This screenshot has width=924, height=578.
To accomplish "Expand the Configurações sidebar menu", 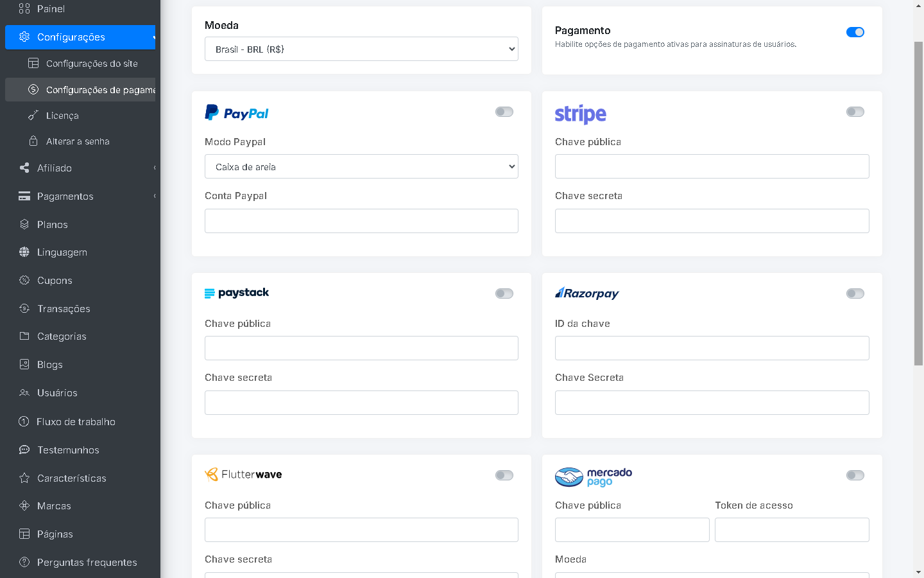I will click(x=80, y=37).
